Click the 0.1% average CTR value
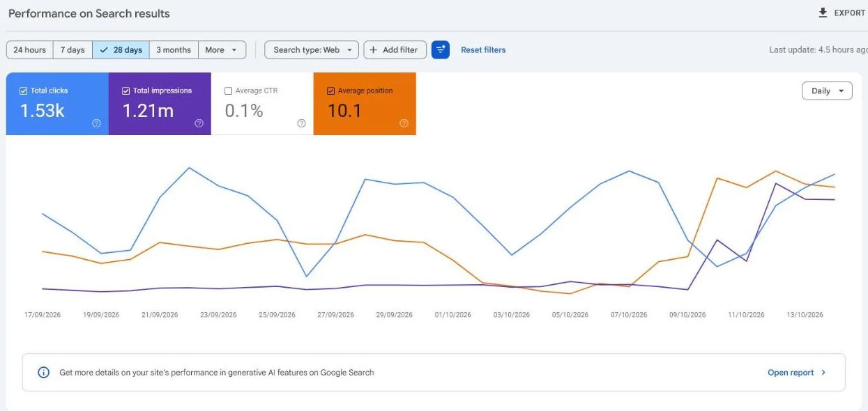 tap(244, 111)
